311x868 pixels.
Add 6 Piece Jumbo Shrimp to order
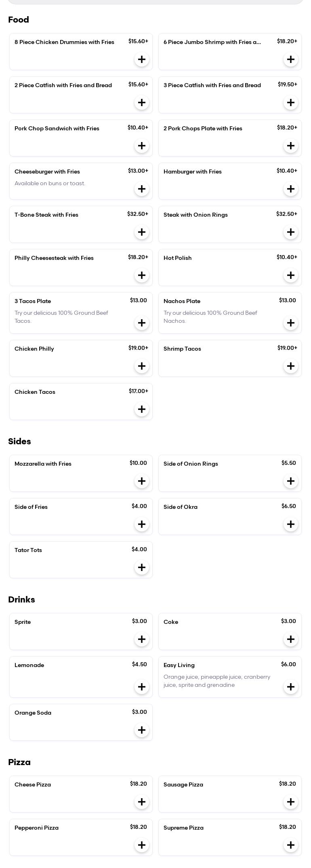pos(290,59)
